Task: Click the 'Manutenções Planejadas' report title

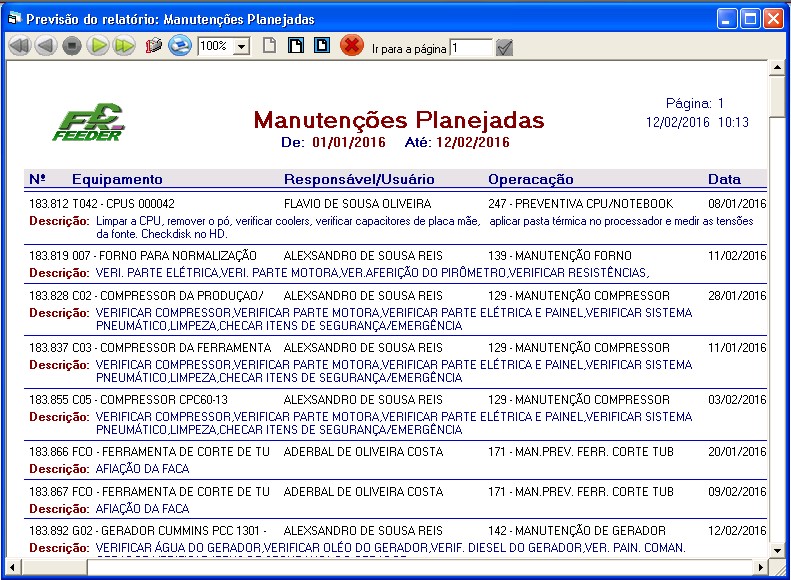Action: 399,120
